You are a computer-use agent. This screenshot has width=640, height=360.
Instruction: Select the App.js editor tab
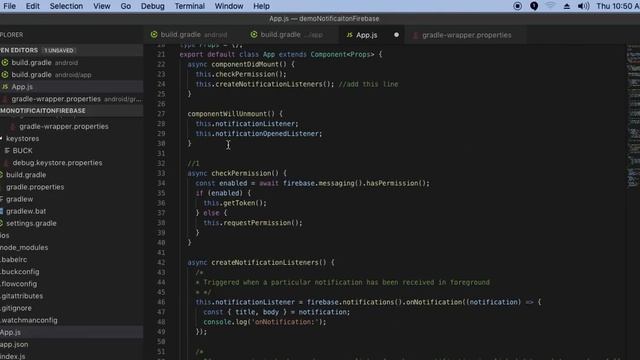[367, 35]
